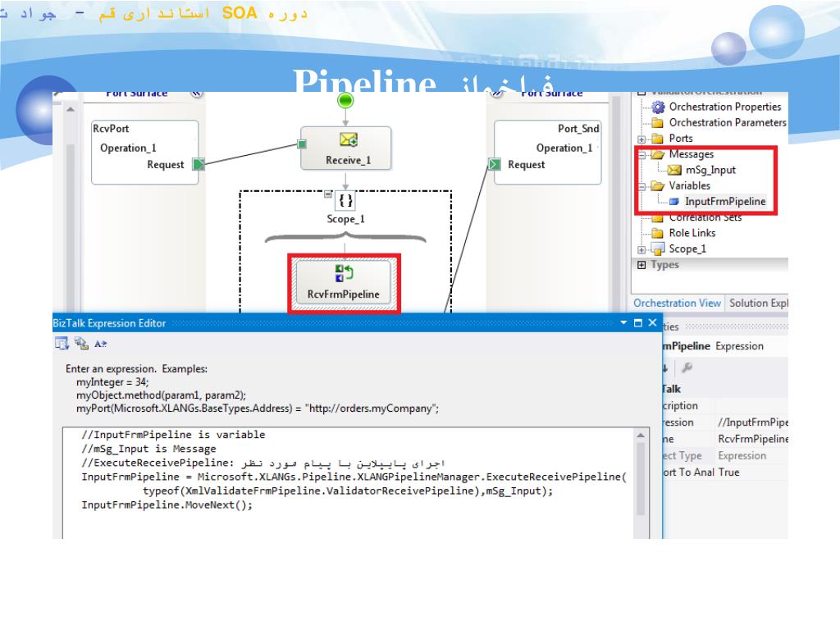Open Orchestration Properties node

pyautogui.click(x=725, y=107)
